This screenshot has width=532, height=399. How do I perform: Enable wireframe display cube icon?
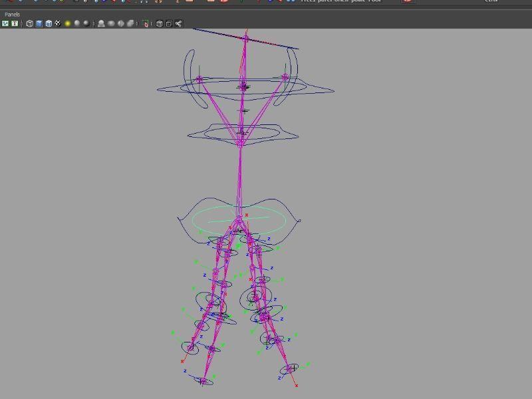[x=29, y=23]
